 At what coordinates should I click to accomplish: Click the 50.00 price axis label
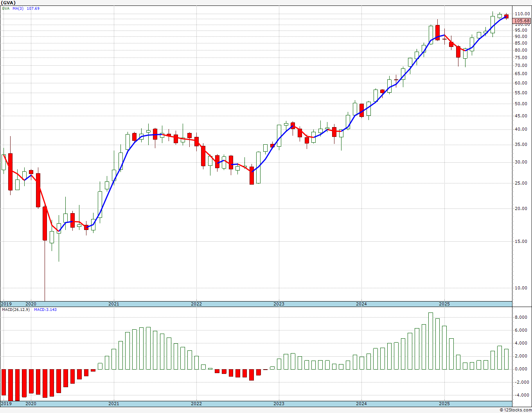click(x=521, y=104)
